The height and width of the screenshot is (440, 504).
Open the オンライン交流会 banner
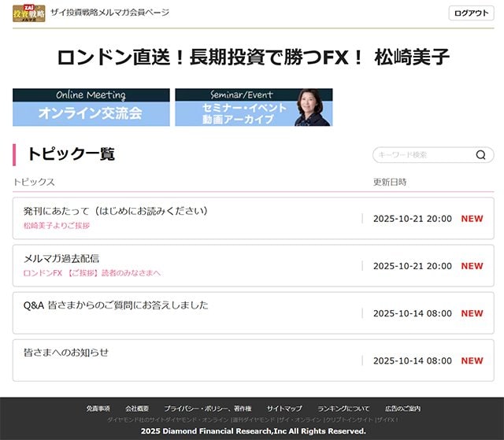(91, 107)
